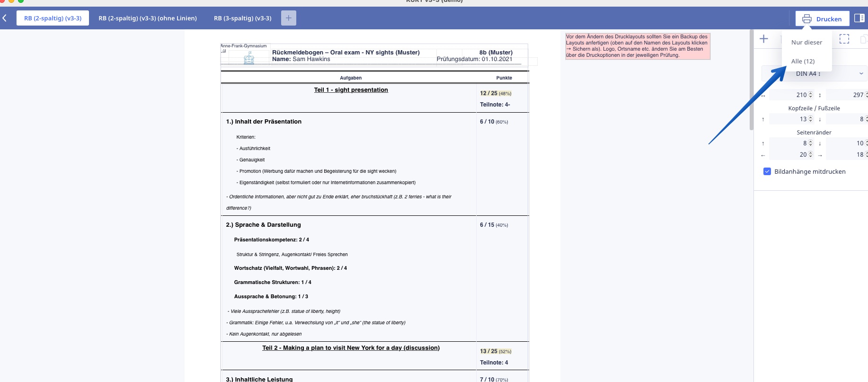Viewport: 868px width, 382px height.
Task: Click 'Aussprache & Betonung: 1 / 3' line
Action: point(271,296)
